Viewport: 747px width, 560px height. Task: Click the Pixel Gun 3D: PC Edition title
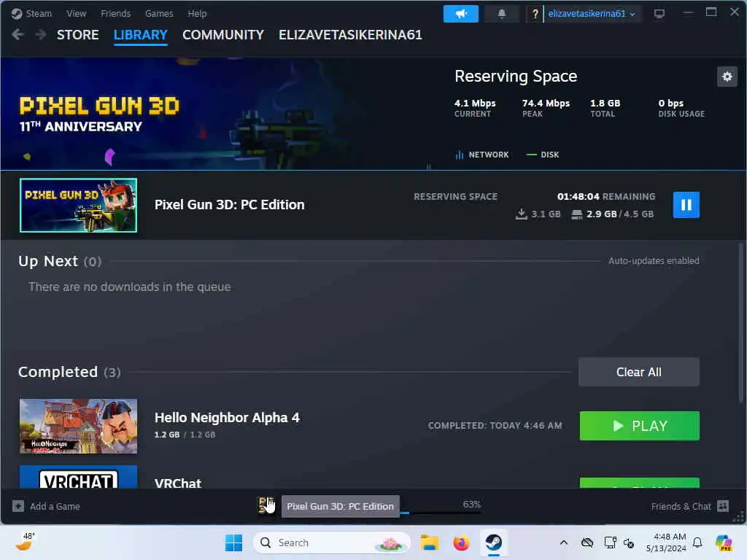pyautogui.click(x=230, y=205)
